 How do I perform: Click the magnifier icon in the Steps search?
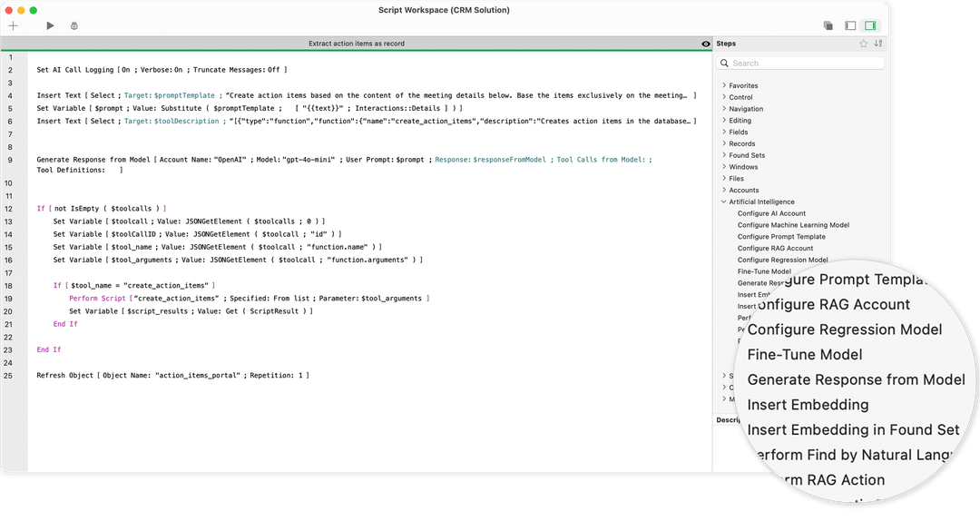(x=724, y=64)
